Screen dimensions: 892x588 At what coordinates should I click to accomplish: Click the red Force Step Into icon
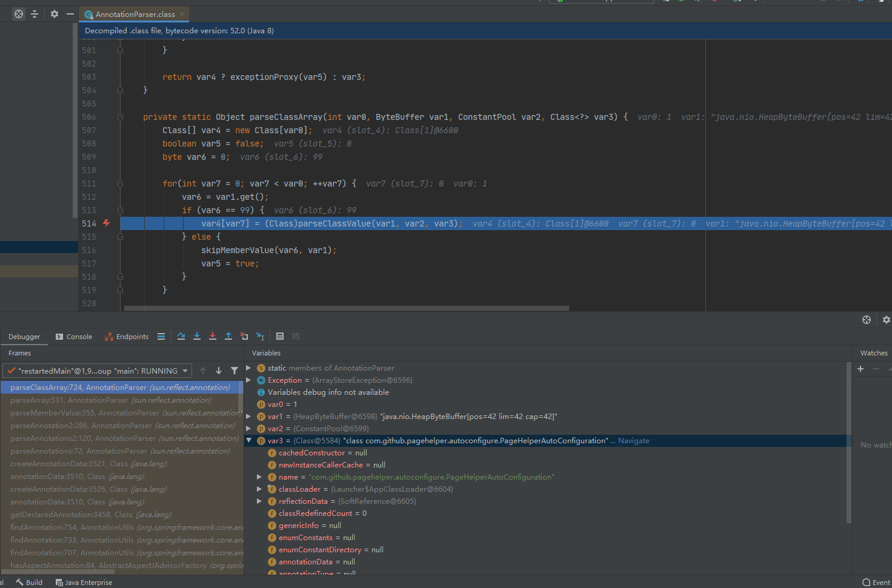tap(213, 337)
